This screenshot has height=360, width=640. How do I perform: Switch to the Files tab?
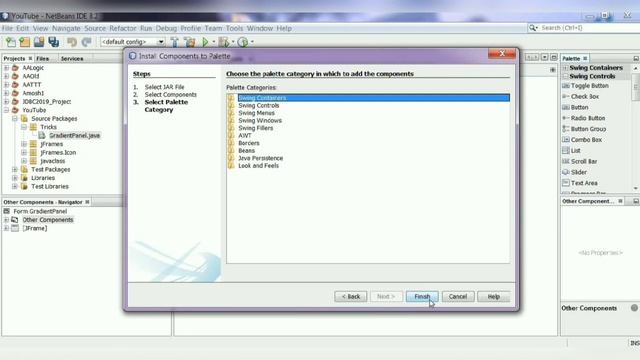tap(42, 58)
